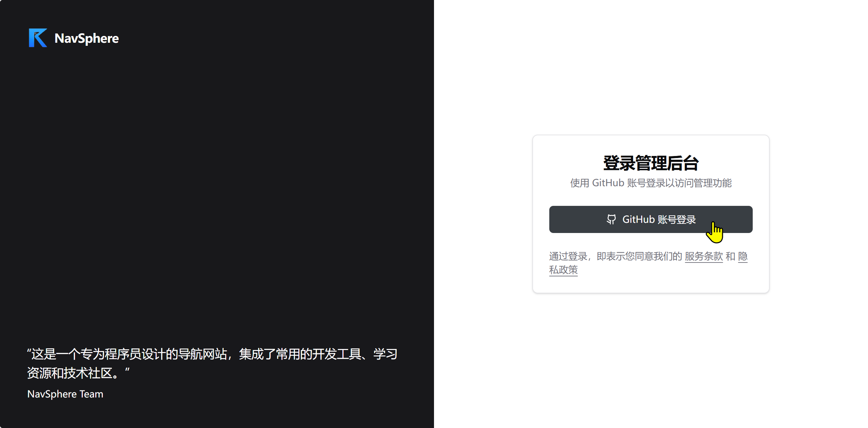Click the blue NavSphere logo icon
Viewport: 868px width, 428px height.
point(38,38)
